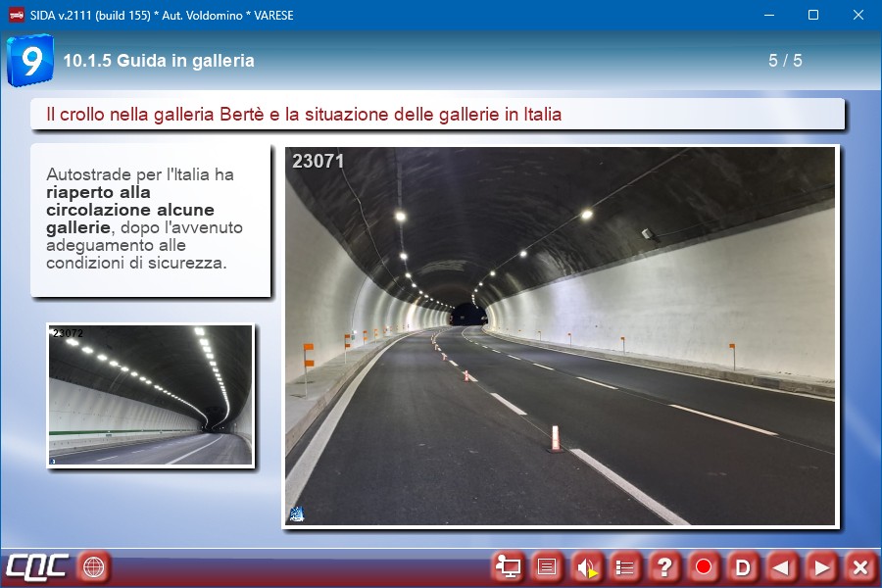The image size is (882, 588).
Task: Open the text notes page icon
Action: pos(547,566)
